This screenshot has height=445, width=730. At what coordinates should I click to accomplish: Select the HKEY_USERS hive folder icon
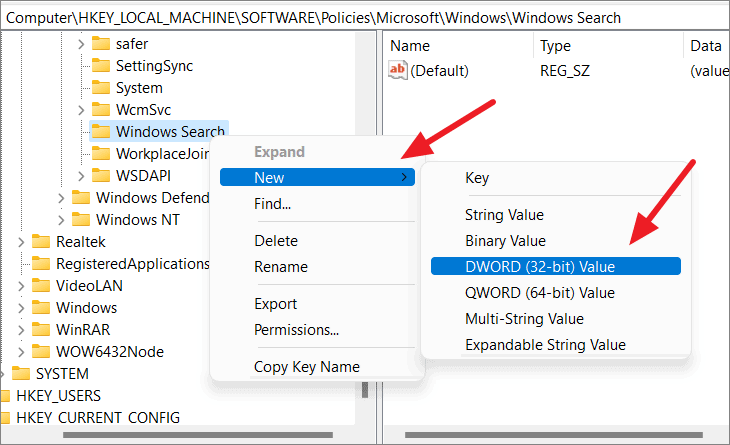tap(5, 396)
